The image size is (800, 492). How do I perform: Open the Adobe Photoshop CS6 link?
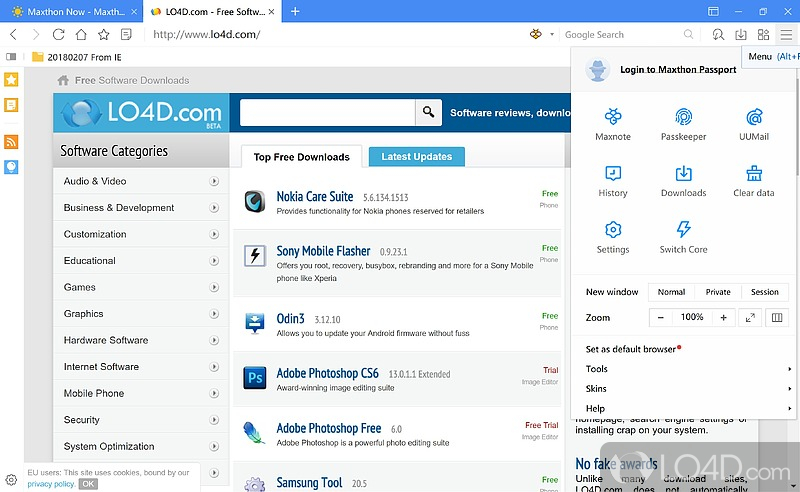click(x=328, y=374)
